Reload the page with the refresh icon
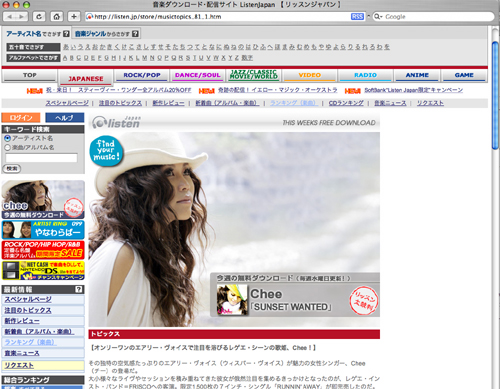Image resolution: width=500 pixels, height=389 pixels. click(39, 16)
